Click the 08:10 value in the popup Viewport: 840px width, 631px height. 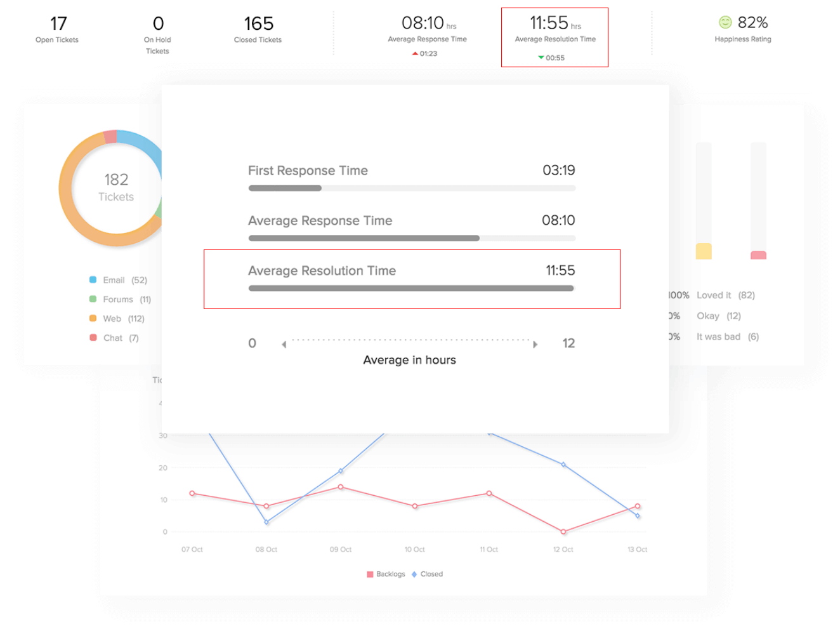558,220
